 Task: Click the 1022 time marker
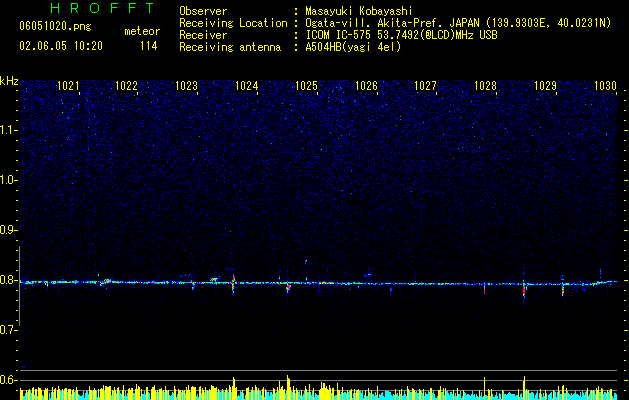point(126,86)
